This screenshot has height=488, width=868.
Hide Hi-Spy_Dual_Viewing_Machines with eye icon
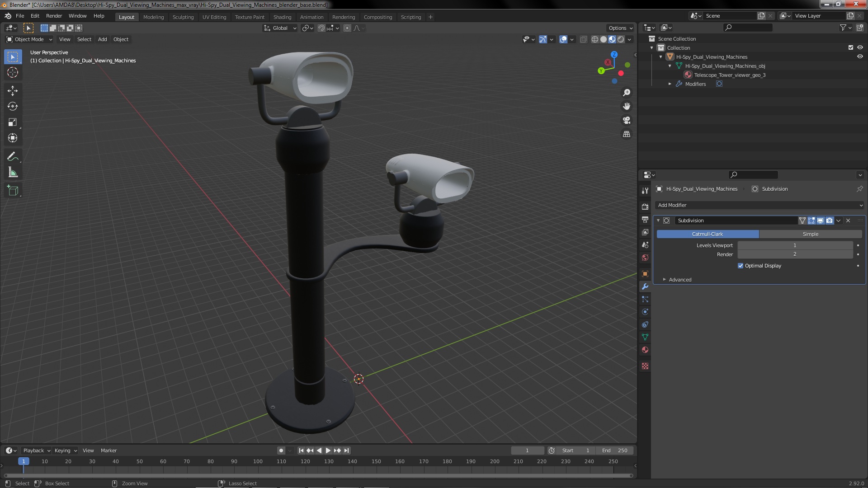(x=860, y=57)
